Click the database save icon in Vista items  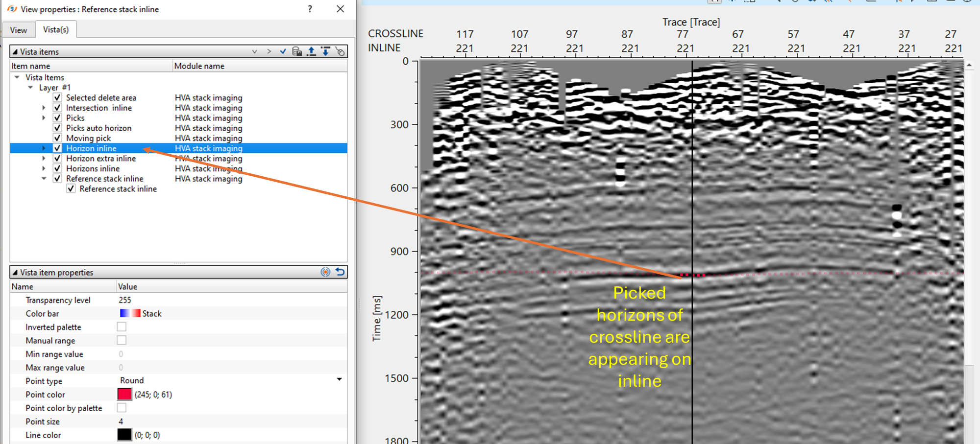click(297, 51)
